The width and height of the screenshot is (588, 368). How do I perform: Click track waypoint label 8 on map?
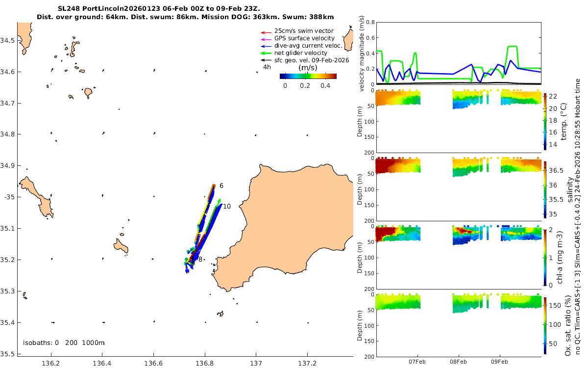pos(200,259)
